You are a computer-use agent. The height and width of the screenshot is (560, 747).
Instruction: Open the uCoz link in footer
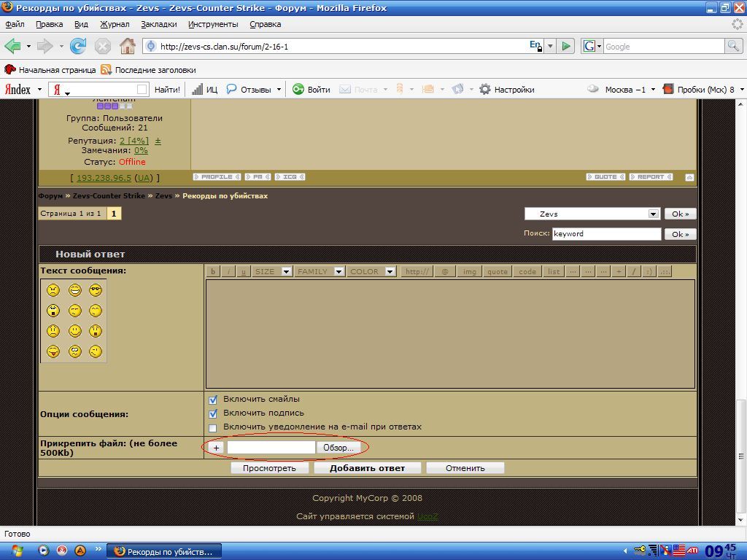[427, 516]
